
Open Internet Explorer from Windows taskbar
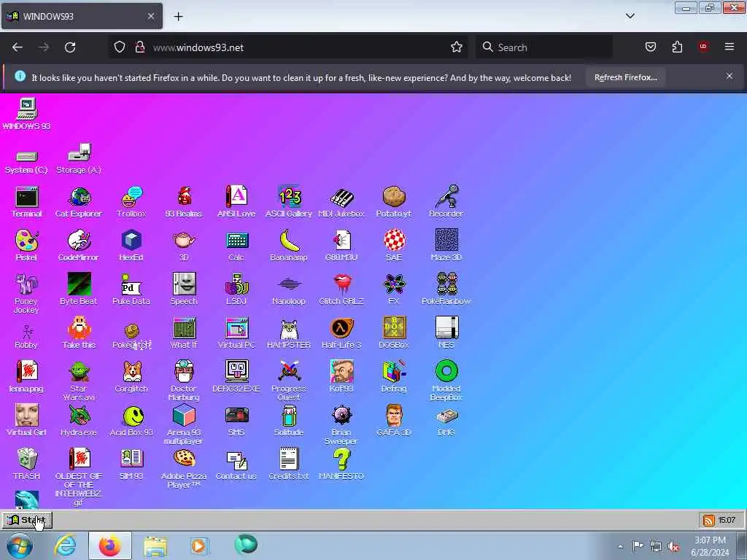(65, 545)
